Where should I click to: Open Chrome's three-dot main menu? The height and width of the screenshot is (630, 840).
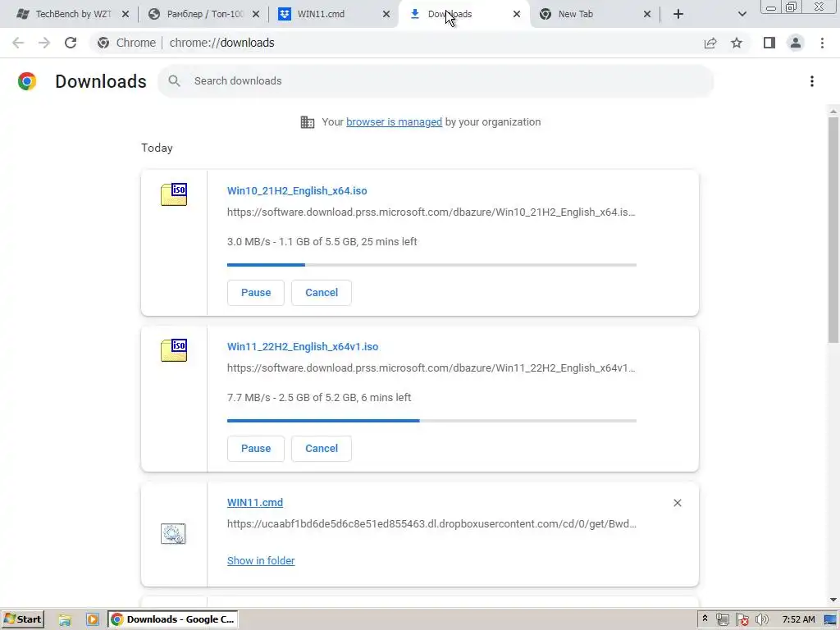pyautogui.click(x=822, y=43)
